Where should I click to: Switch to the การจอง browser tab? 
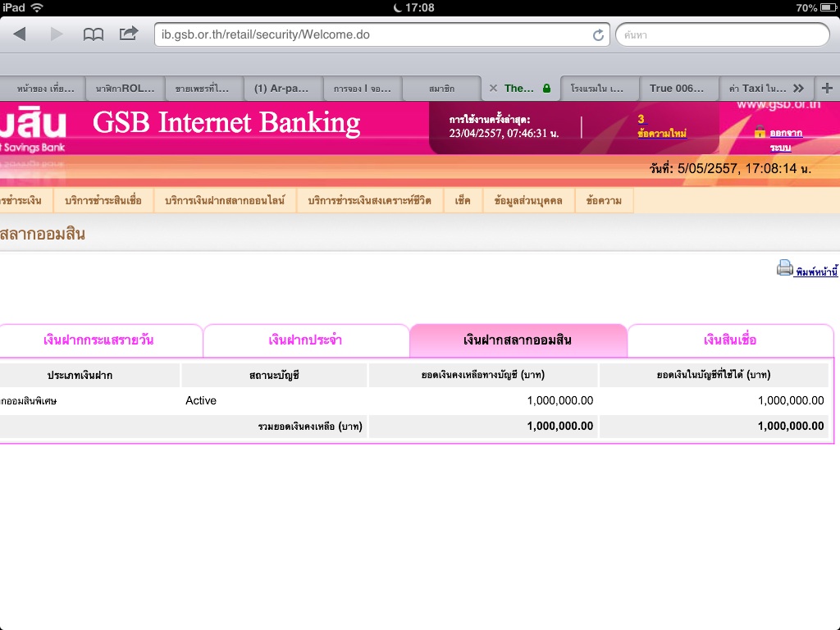tap(362, 89)
